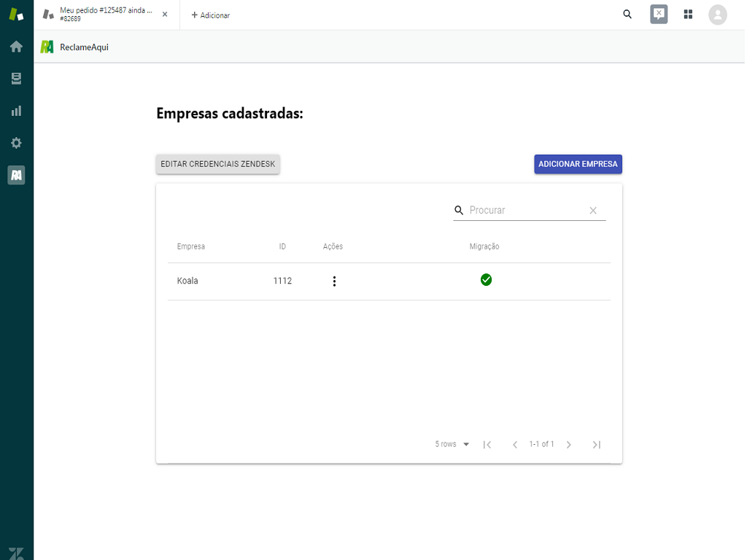Open Admin settings gear icon
This screenshot has height=560, width=747.
(16, 143)
